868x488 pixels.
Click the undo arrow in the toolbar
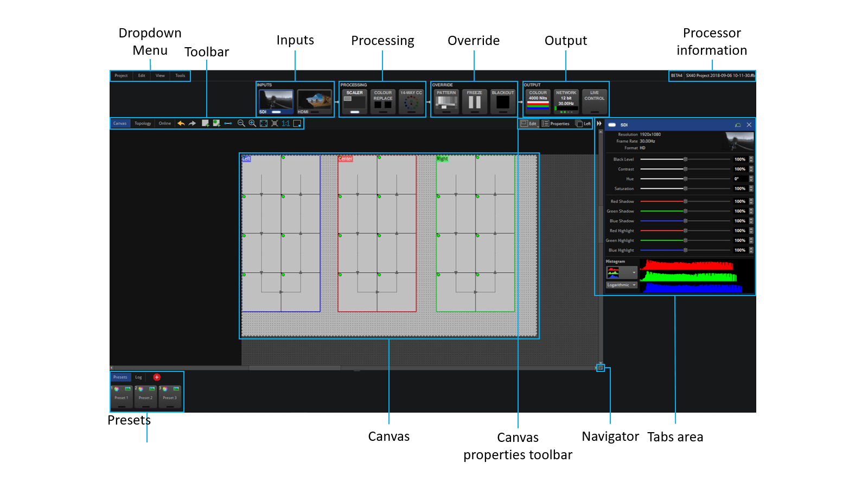[181, 124]
